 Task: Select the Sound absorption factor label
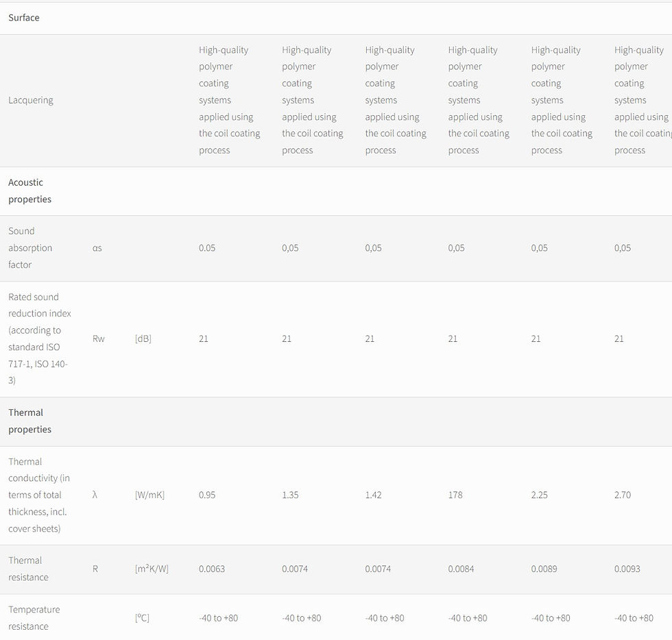pos(30,247)
